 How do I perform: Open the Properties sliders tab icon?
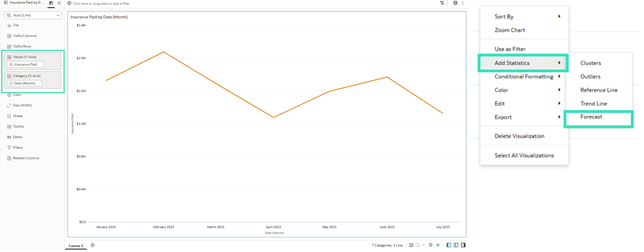pos(59,3)
